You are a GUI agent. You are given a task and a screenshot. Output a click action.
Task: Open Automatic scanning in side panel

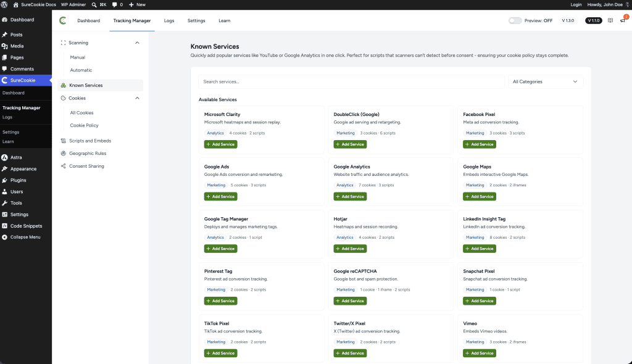(x=81, y=70)
